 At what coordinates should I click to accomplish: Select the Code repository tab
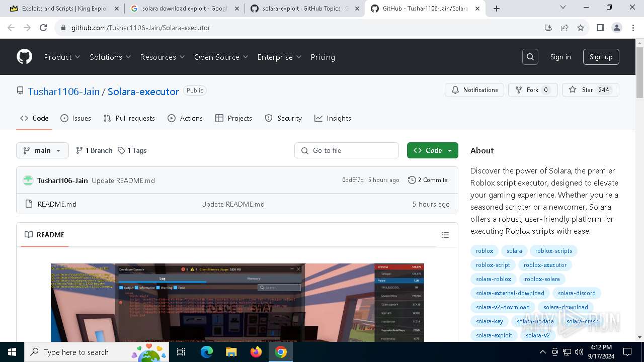click(34, 118)
